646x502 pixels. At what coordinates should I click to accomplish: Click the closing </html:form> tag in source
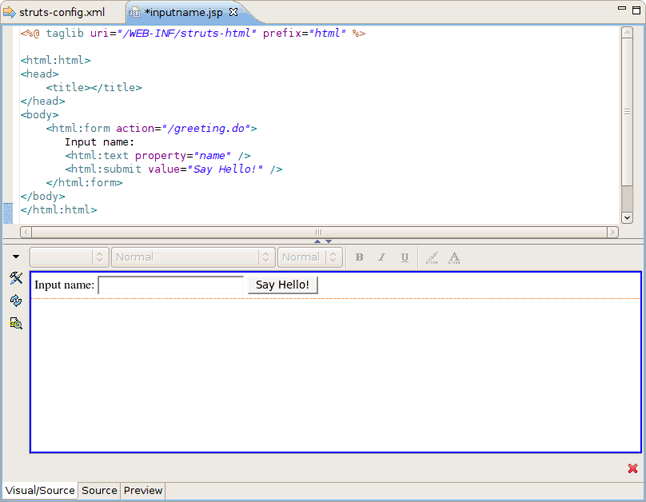[84, 183]
